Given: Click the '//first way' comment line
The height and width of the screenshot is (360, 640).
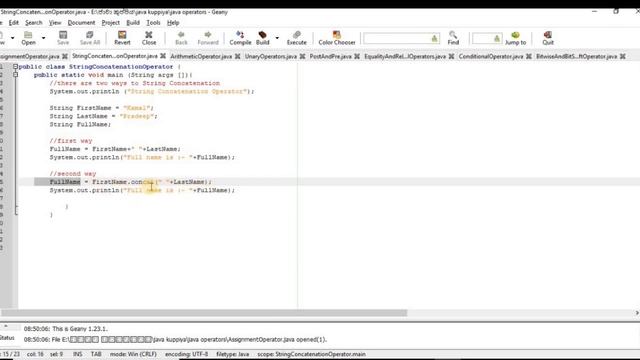Looking at the screenshot, I should tap(71, 141).
